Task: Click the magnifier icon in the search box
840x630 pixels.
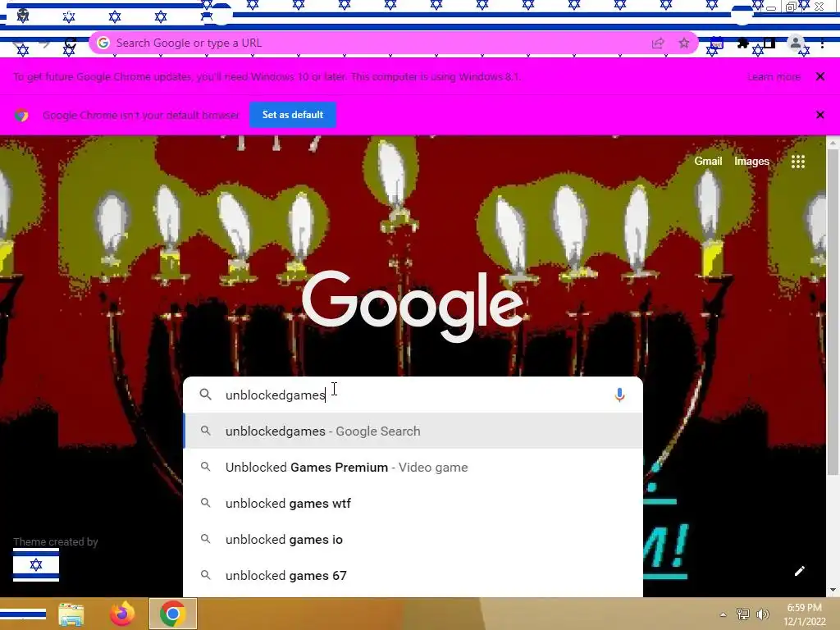Action: (x=205, y=395)
